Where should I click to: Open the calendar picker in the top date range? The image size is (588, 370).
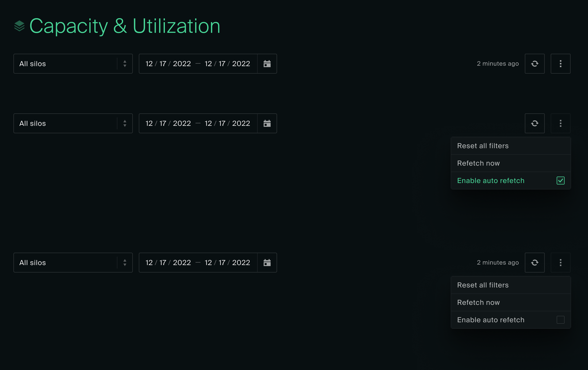[x=267, y=64]
